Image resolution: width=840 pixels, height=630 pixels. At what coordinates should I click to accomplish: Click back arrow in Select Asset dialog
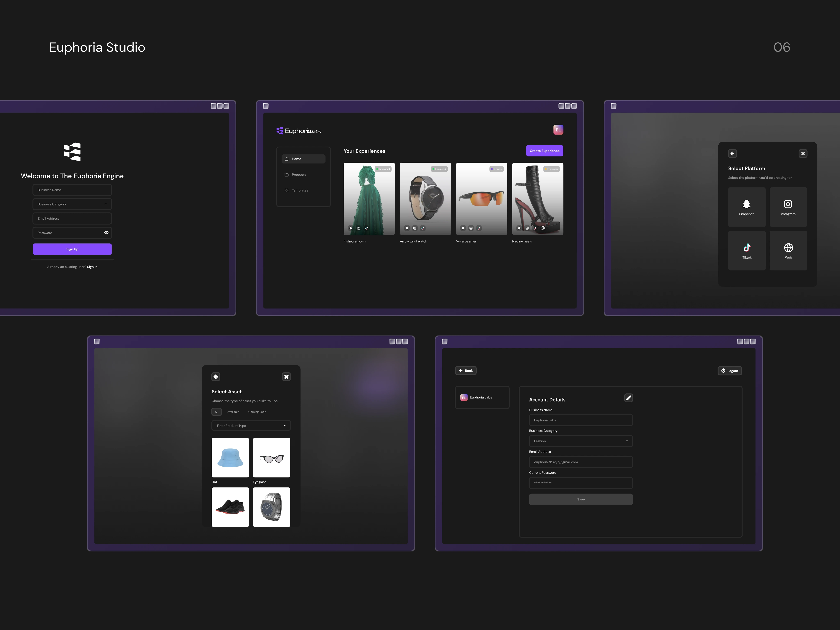point(216,377)
